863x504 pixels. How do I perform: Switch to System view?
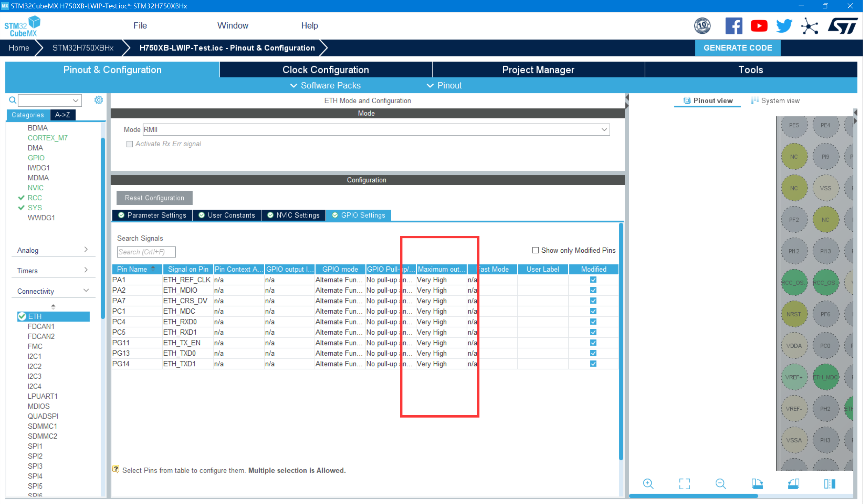pyautogui.click(x=775, y=101)
